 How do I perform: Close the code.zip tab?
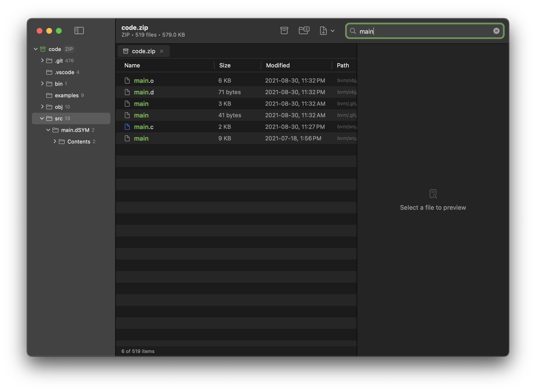pos(162,51)
